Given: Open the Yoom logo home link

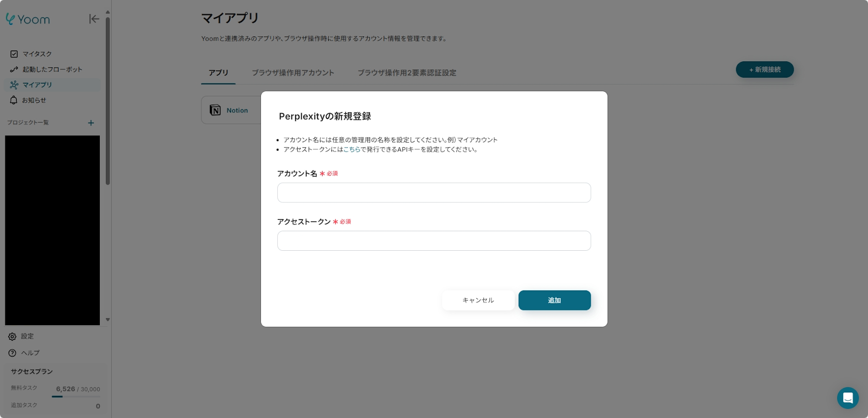Looking at the screenshot, I should (x=28, y=19).
